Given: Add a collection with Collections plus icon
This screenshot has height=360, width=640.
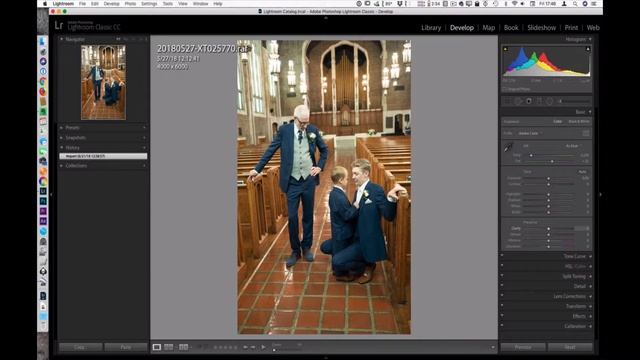Looking at the screenshot, I should 144,166.
